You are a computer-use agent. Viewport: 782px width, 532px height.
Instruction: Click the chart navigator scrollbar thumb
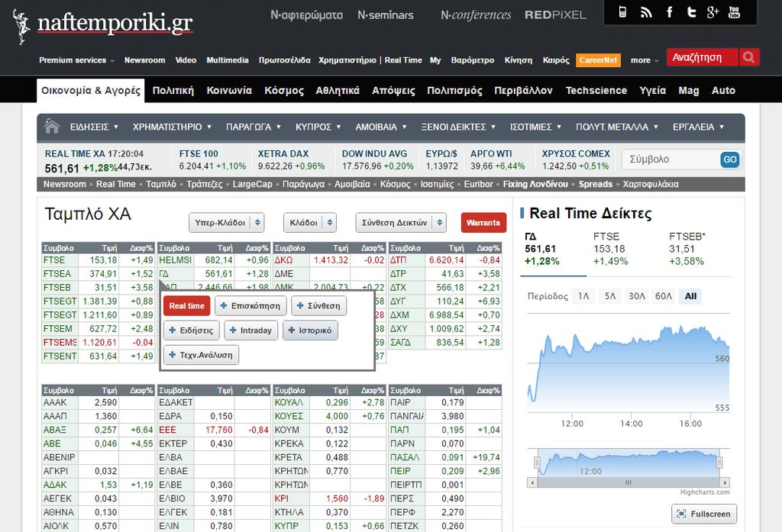point(629,482)
